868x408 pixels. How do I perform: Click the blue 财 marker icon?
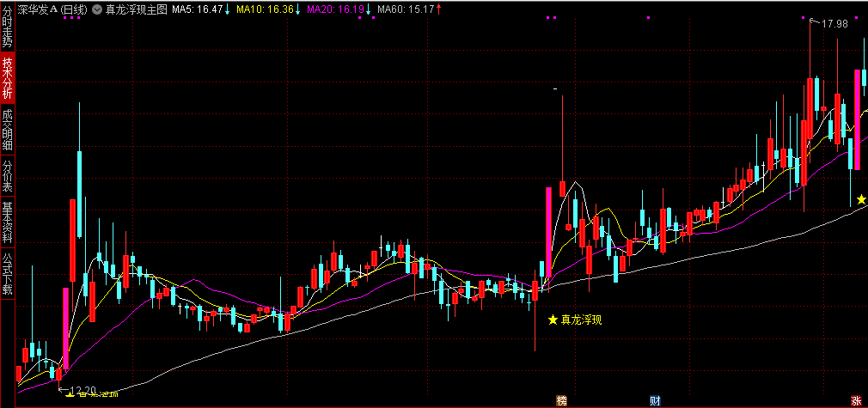pos(654,400)
